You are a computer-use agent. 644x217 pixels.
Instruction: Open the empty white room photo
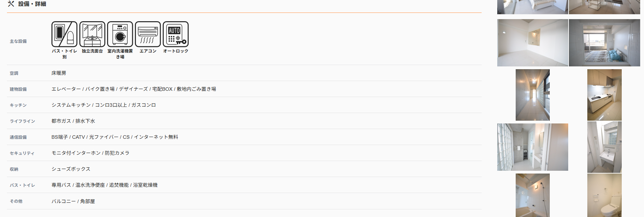[532, 43]
